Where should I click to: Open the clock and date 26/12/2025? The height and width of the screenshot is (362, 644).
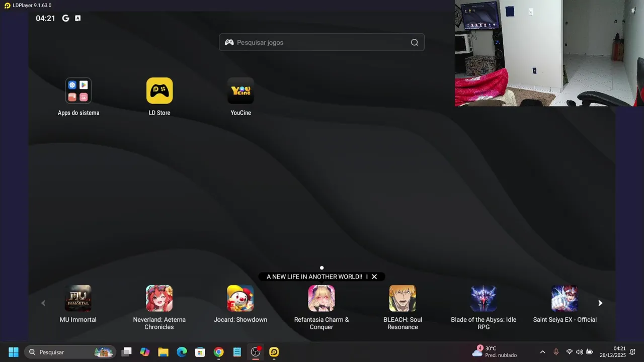coord(613,351)
